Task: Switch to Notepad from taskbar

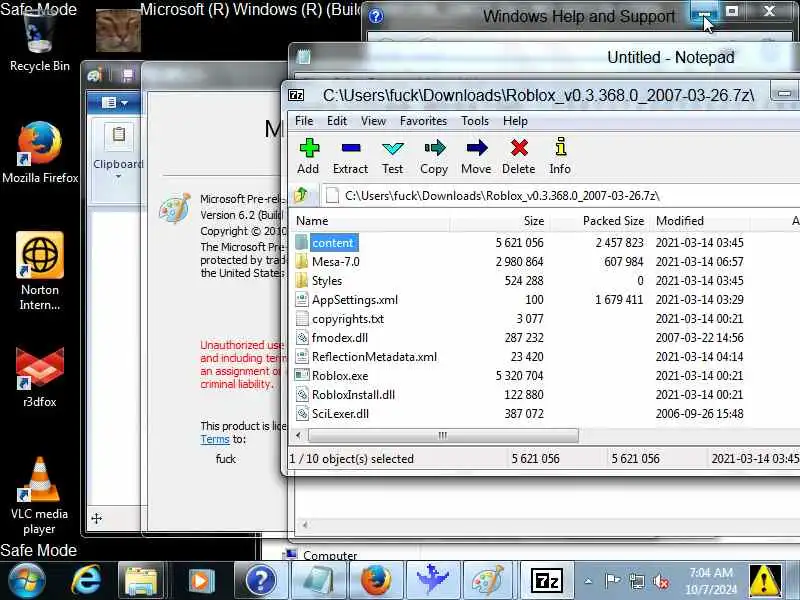Action: click(318, 580)
